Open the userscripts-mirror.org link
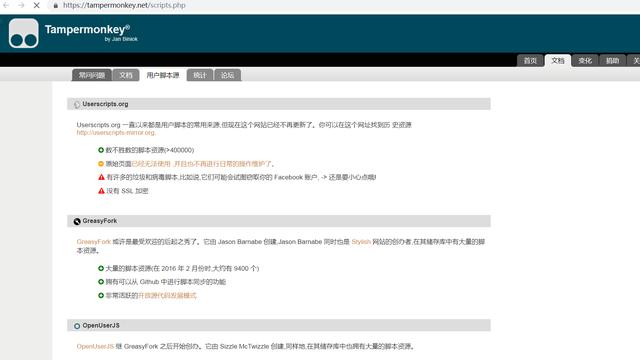Image resolution: width=640 pixels, height=360 pixels. (116, 133)
